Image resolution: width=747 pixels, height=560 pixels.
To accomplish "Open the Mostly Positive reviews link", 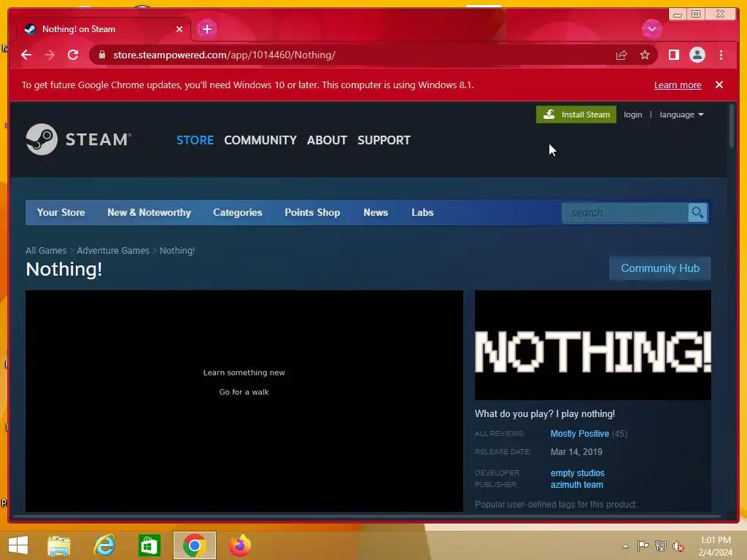I will [x=579, y=434].
